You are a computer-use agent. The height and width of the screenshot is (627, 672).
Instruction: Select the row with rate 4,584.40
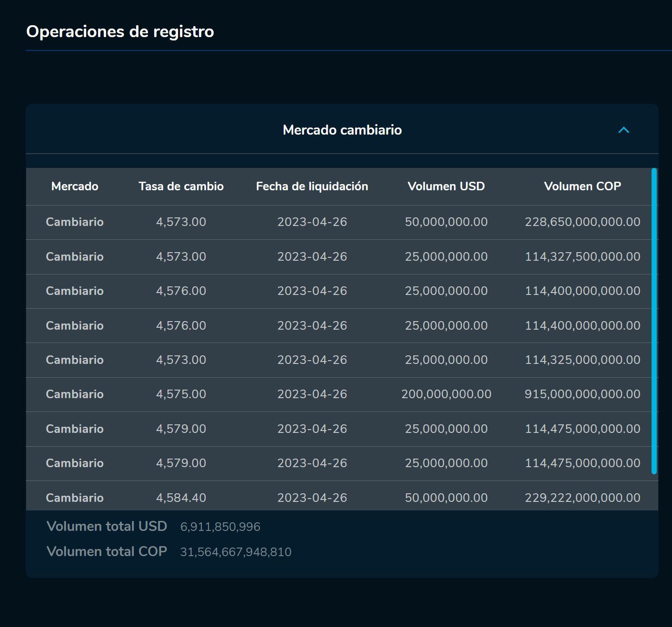click(x=333, y=497)
